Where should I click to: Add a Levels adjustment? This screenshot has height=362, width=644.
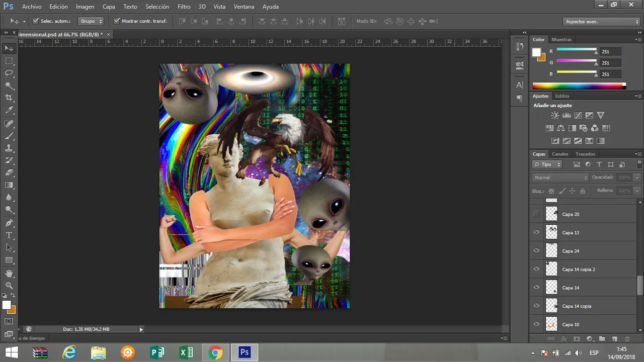[x=567, y=115]
